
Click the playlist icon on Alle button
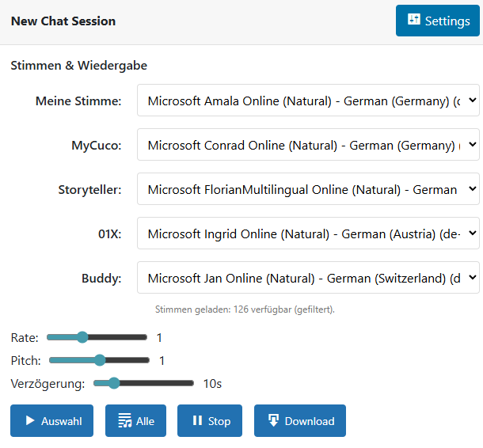click(124, 420)
